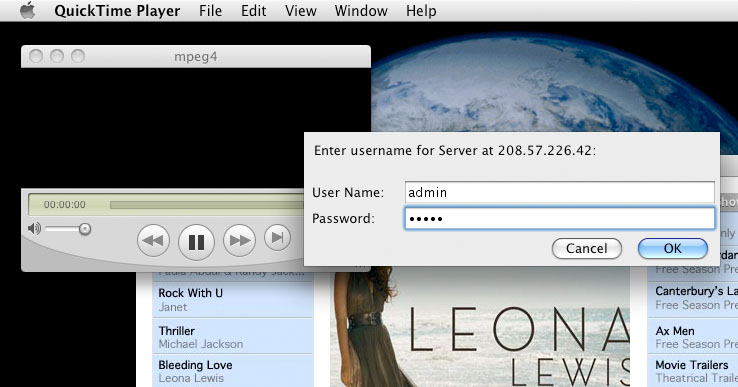Pause playback in the mpeg4 window
This screenshot has width=738, height=387.
click(196, 242)
